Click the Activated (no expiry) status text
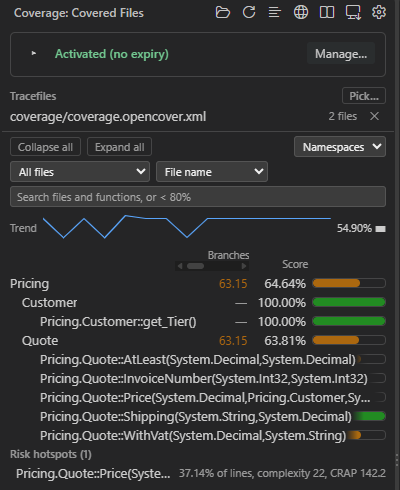 pos(112,54)
